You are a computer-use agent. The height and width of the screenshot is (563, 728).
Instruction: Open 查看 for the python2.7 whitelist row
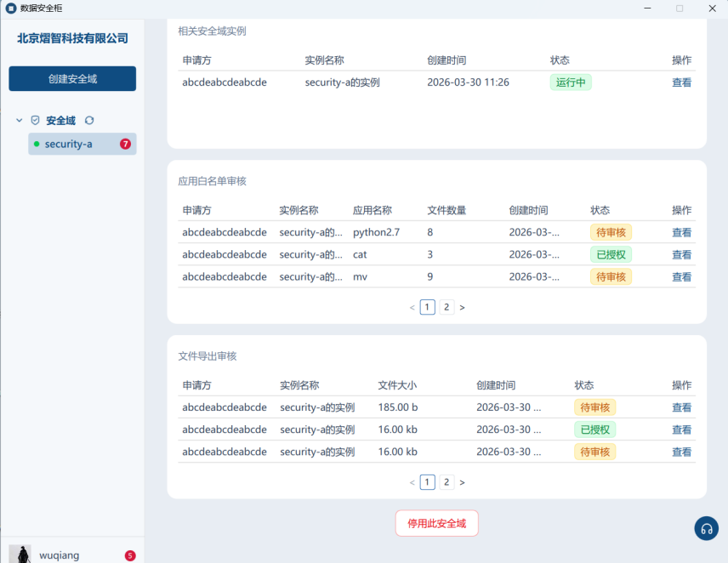(681, 232)
